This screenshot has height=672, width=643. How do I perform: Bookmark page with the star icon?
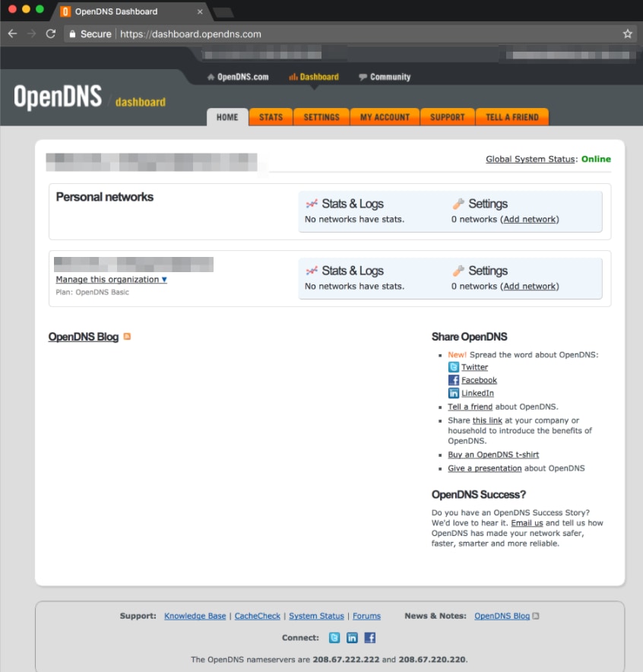point(628,34)
